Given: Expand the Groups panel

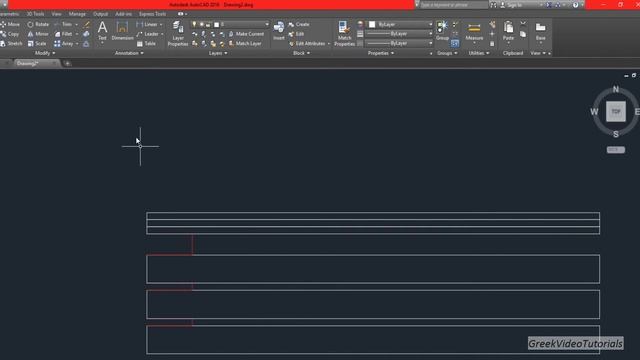Looking at the screenshot, I should pyautogui.click(x=447, y=53).
